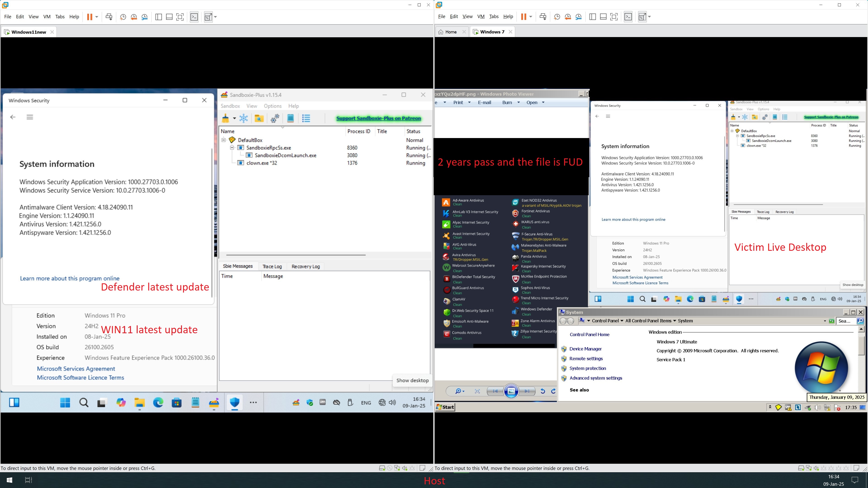The height and width of the screenshot is (488, 868).
Task: Open cleanup dropdown arrow in large Sandboxie-Plus
Action: click(234, 118)
